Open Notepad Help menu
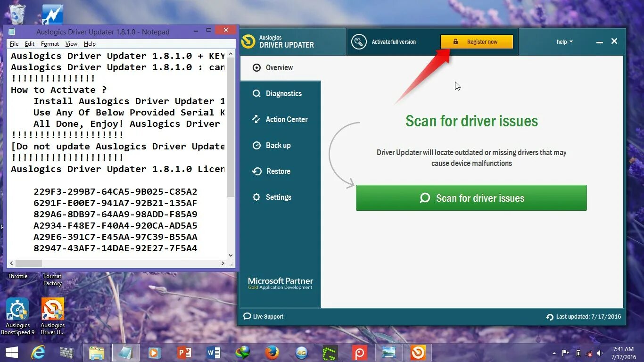The height and width of the screenshot is (362, 644). point(90,44)
